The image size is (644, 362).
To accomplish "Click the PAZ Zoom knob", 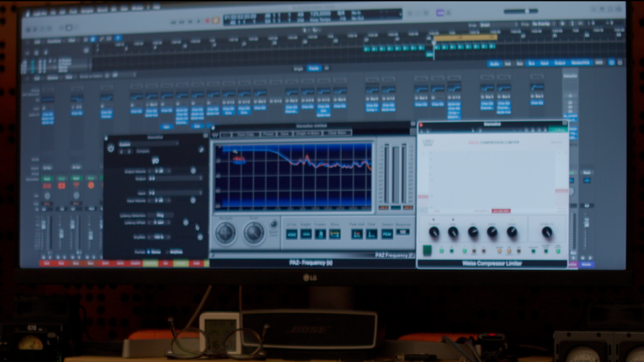I will click(254, 233).
